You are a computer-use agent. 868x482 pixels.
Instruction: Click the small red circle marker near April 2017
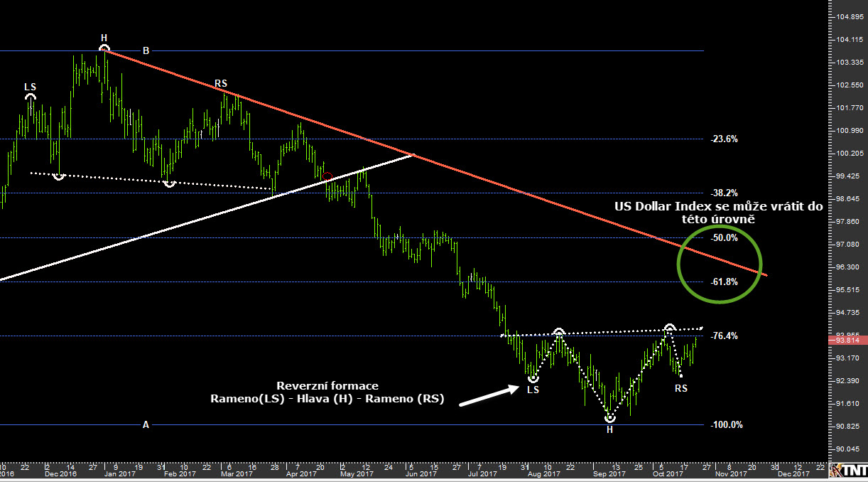[x=327, y=176]
